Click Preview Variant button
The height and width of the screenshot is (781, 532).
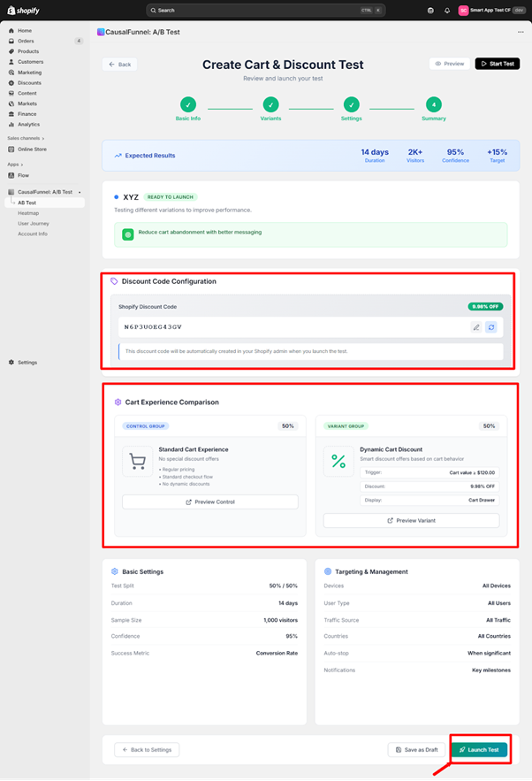click(411, 521)
